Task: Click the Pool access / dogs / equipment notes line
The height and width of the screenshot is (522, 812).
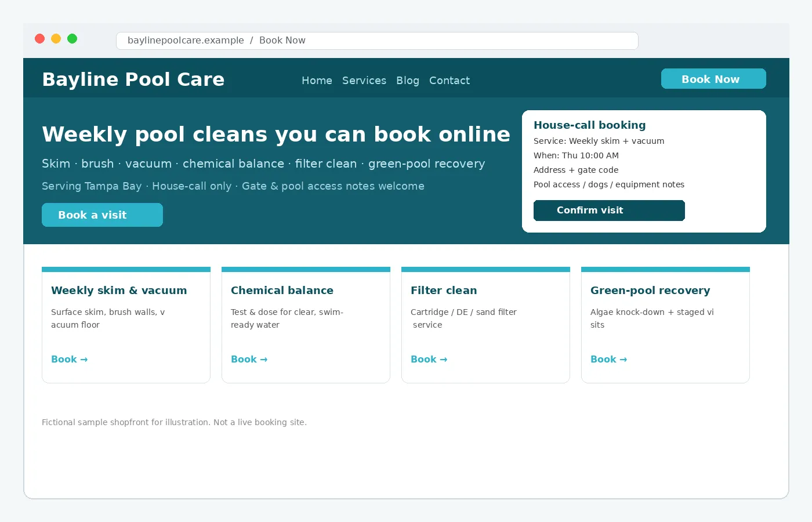Action: point(609,184)
